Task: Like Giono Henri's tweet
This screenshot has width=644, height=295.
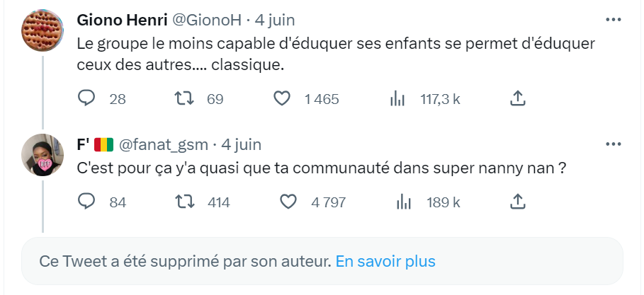Action: (283, 99)
